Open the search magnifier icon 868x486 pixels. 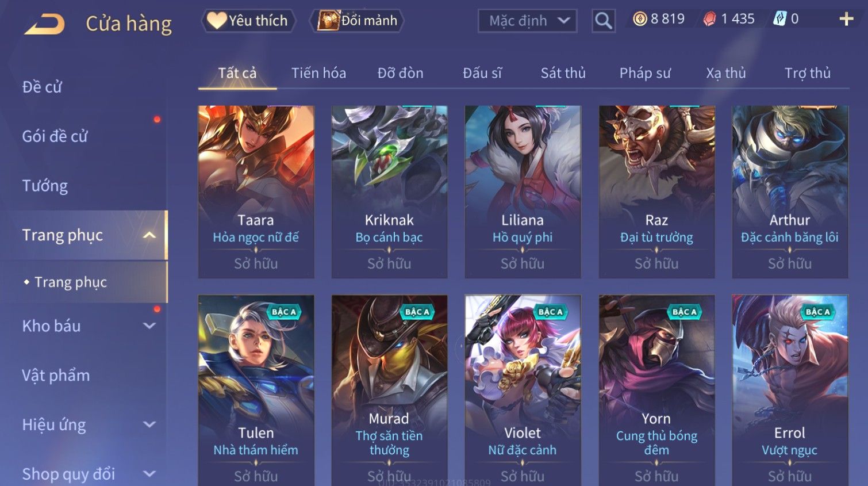(x=604, y=21)
